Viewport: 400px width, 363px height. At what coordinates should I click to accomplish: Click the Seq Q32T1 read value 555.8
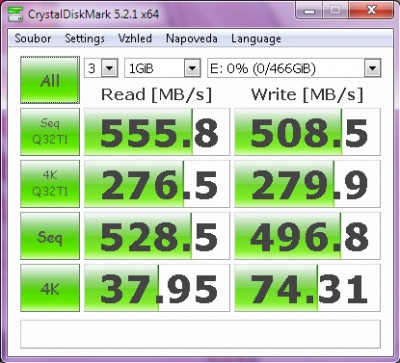[x=157, y=132]
